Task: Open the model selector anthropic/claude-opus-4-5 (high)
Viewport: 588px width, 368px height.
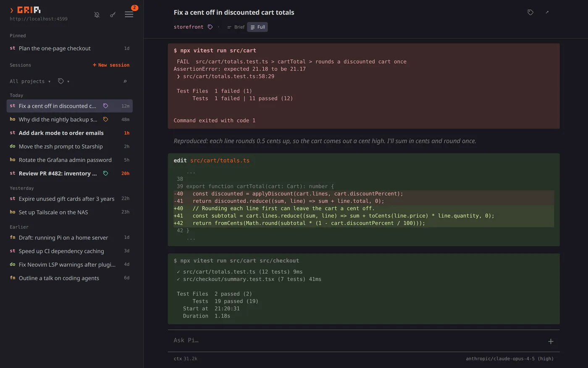Action: click(x=509, y=359)
